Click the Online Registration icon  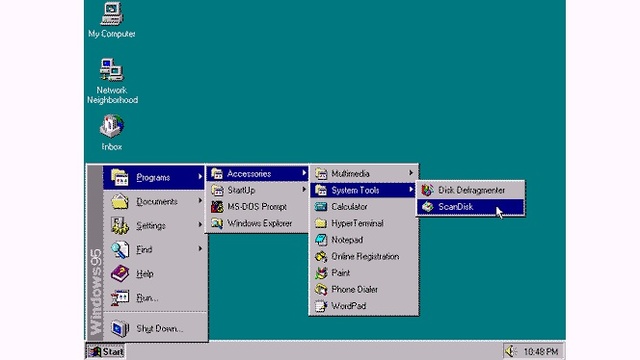(321, 256)
